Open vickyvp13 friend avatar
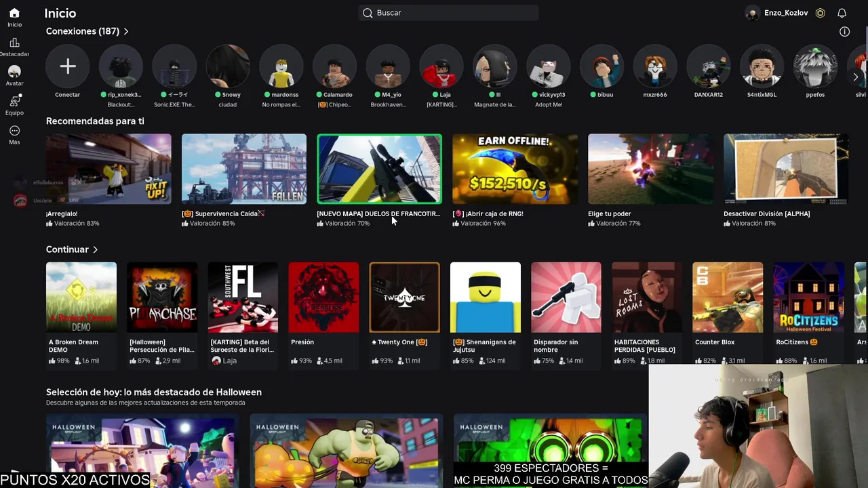The image size is (868, 488). point(548,66)
